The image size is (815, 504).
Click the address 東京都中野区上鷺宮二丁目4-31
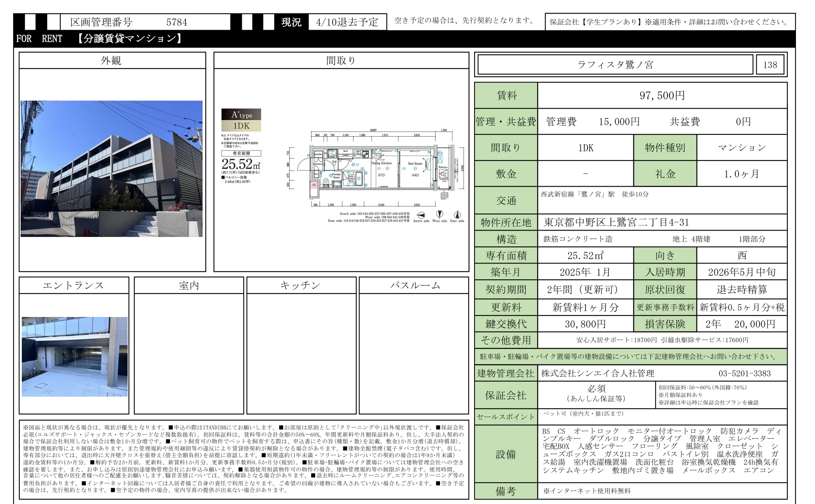tap(616, 222)
